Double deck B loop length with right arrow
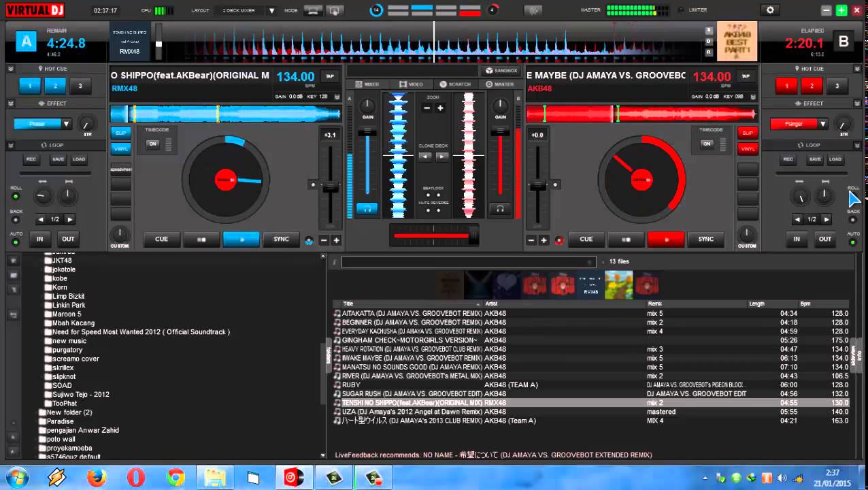 tap(826, 219)
